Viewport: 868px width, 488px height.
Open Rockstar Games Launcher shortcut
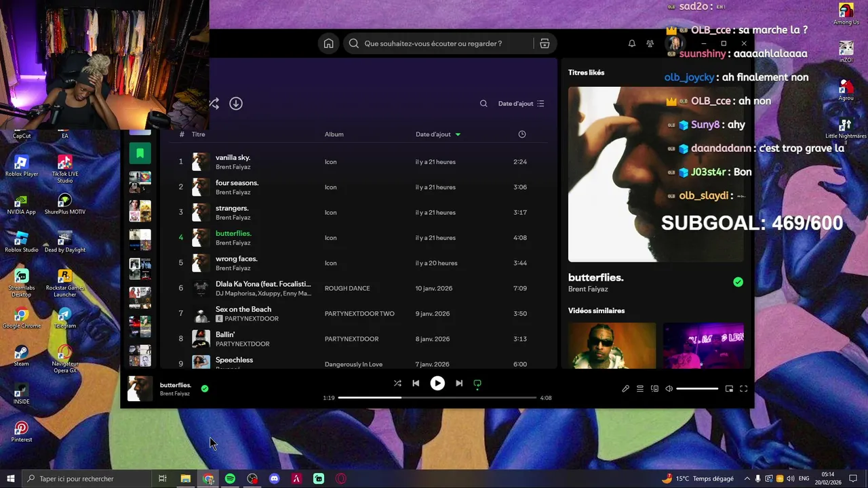point(65,283)
